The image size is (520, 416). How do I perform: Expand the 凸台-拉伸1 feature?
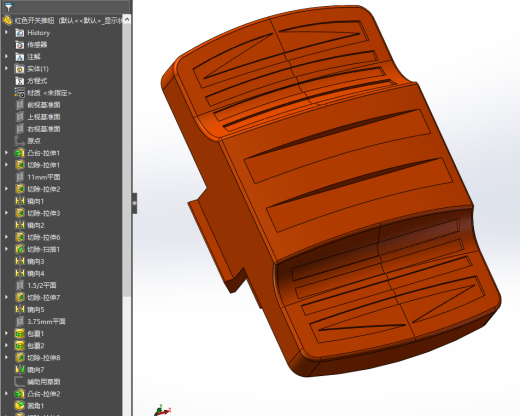6,153
